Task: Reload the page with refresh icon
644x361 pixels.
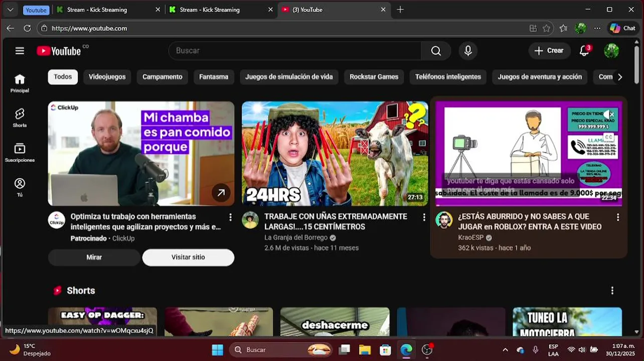Action: (27, 29)
